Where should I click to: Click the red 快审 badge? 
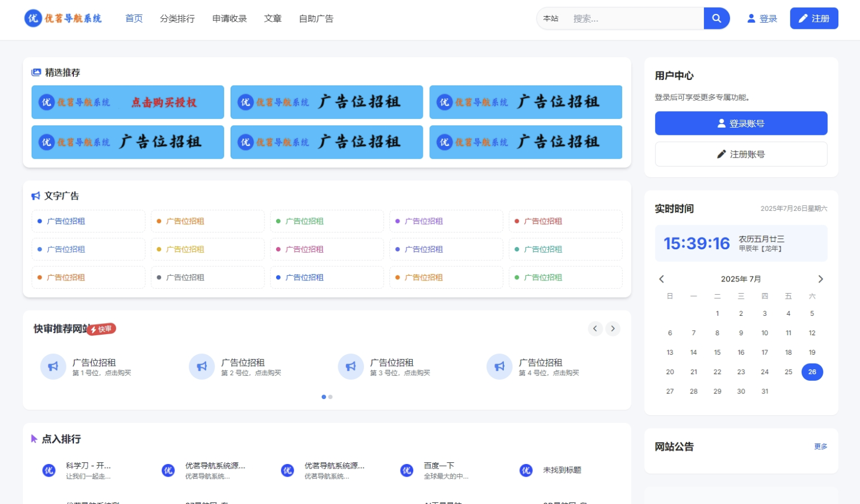tap(102, 329)
